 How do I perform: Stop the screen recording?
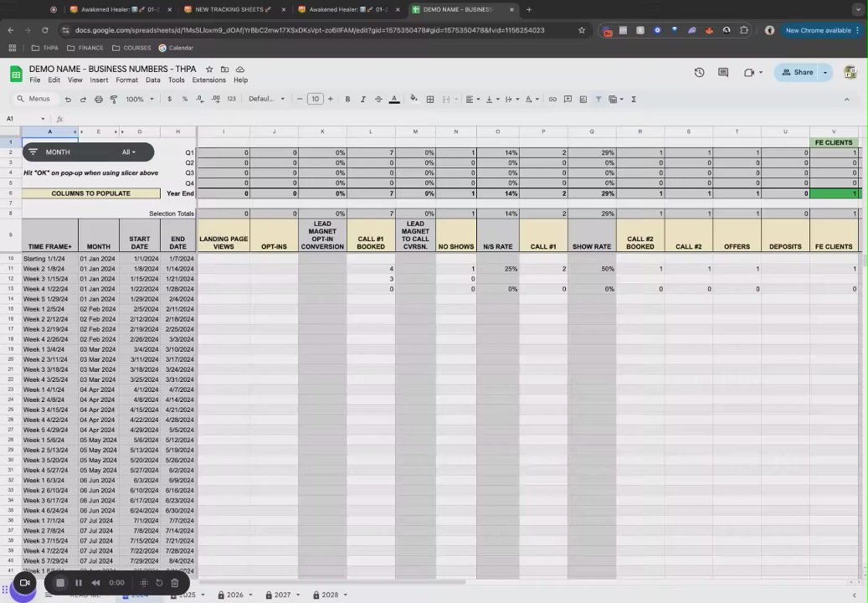60,583
